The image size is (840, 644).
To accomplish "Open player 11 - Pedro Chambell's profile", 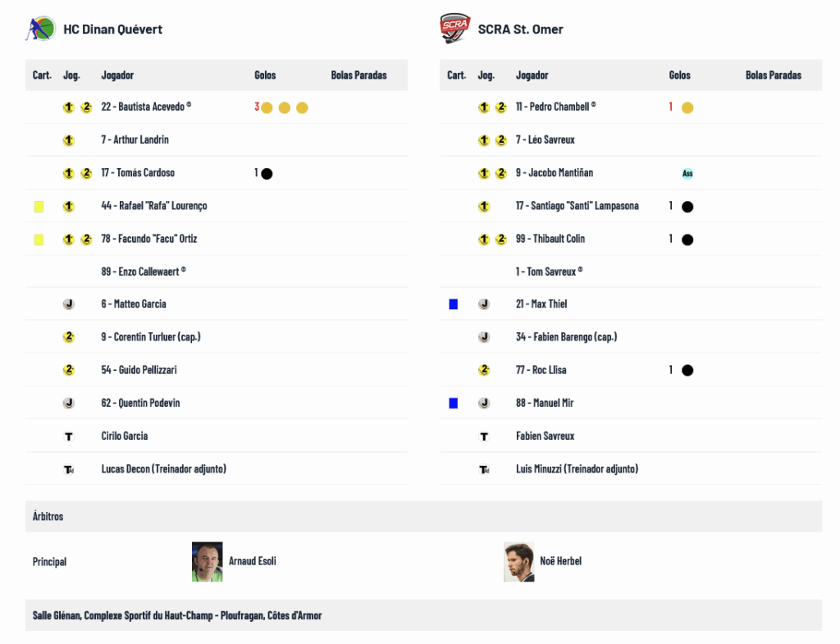I will click(555, 107).
